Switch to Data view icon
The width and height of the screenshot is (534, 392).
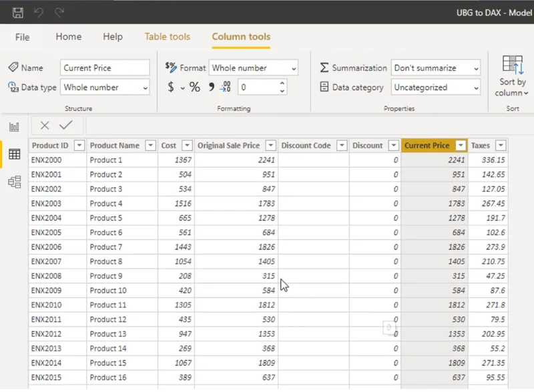(x=14, y=154)
